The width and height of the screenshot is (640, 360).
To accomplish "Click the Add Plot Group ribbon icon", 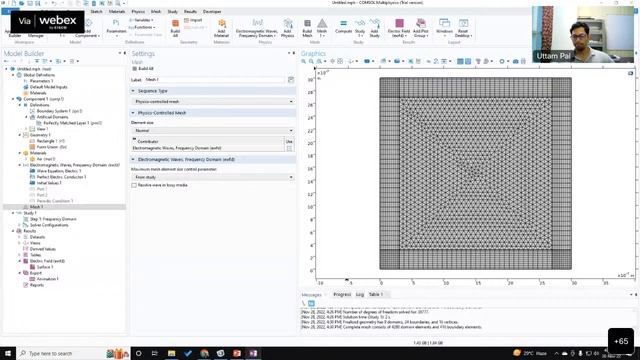I will tap(420, 28).
